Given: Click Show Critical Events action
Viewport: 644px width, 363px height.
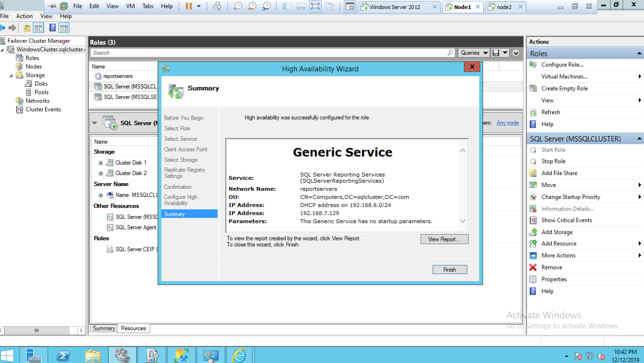Looking at the screenshot, I should pos(567,220).
